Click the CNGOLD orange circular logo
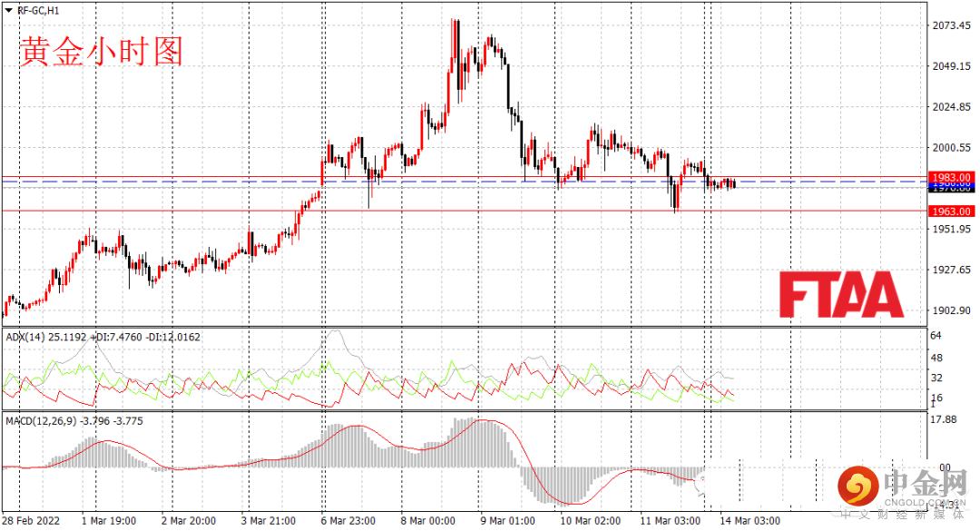Viewport: 980px width, 531px height. [x=858, y=486]
